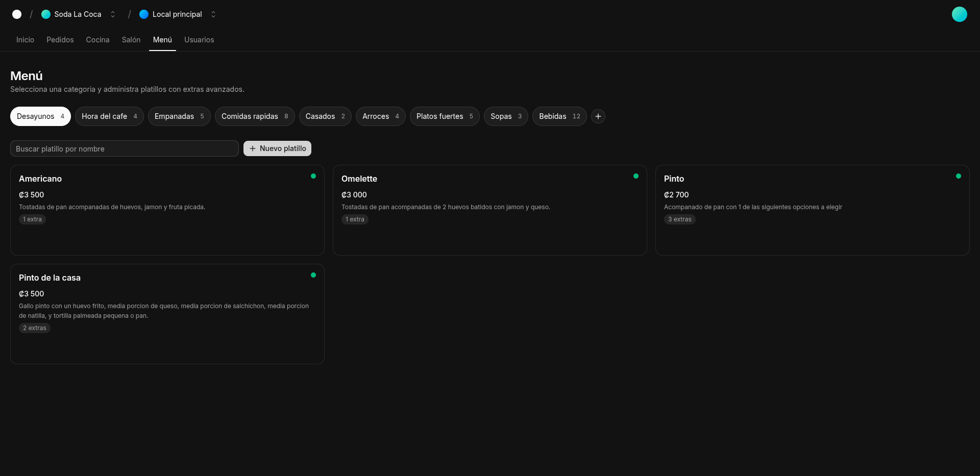Click the 3 extras badge on Pinto
Screen dimensions: 980x476
pos(679,219)
